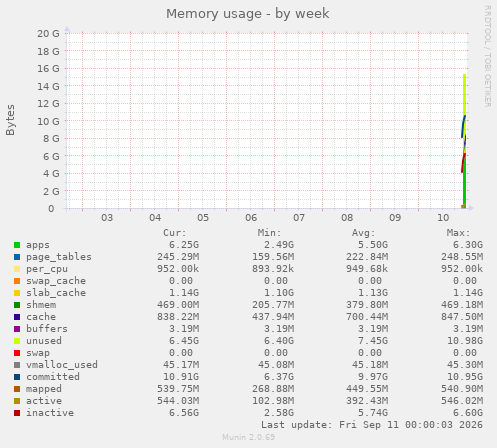497x448 pixels.
Task: Click mapped average value 449.55M
Action: click(x=367, y=389)
